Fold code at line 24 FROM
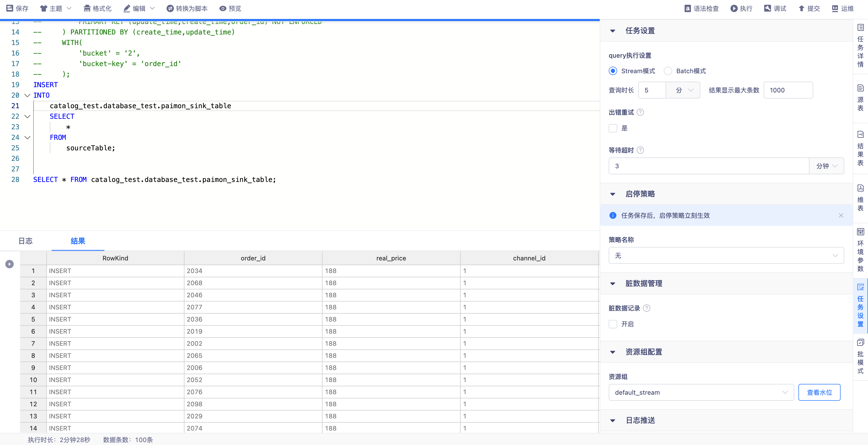Screen dimensions: 868x445 point(27,137)
